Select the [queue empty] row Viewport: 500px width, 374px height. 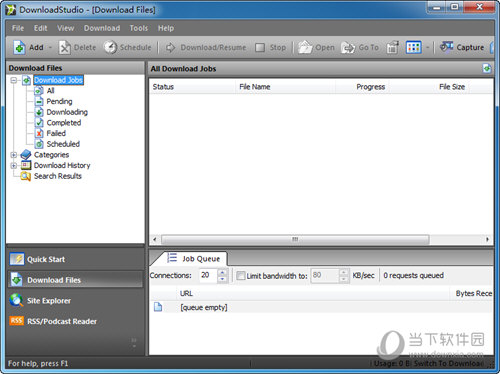tap(322, 307)
